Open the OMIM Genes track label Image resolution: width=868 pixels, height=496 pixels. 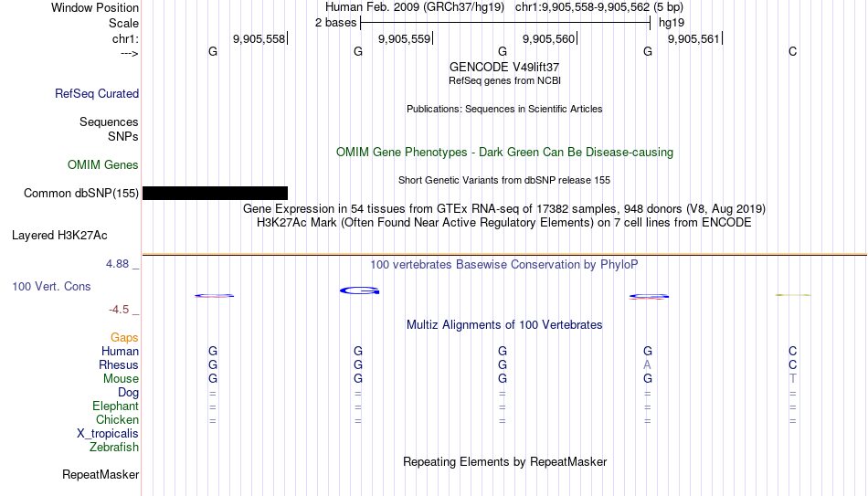coord(103,165)
